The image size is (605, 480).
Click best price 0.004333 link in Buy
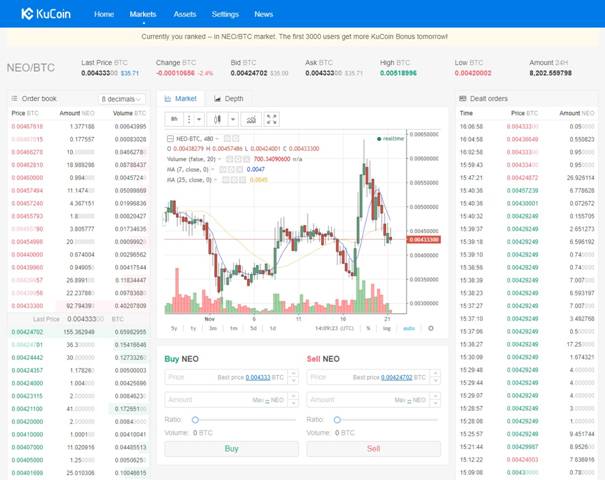pyautogui.click(x=258, y=377)
